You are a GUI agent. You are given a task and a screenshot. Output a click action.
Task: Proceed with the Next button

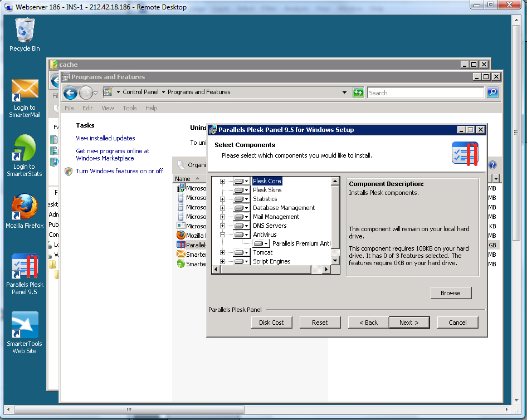[409, 323]
